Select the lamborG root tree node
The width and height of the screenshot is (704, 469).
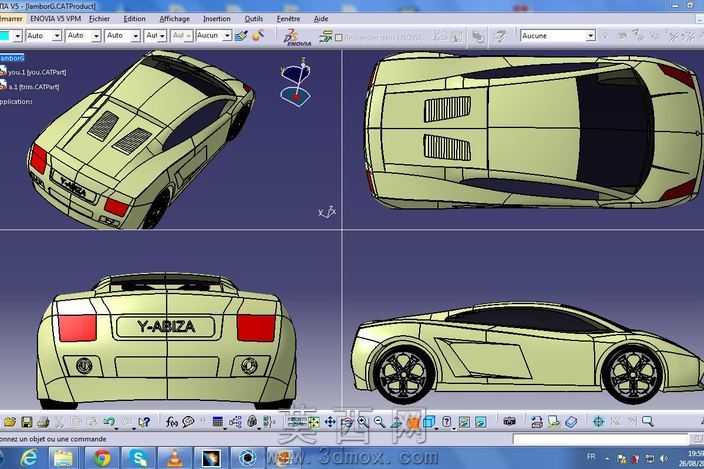12,58
